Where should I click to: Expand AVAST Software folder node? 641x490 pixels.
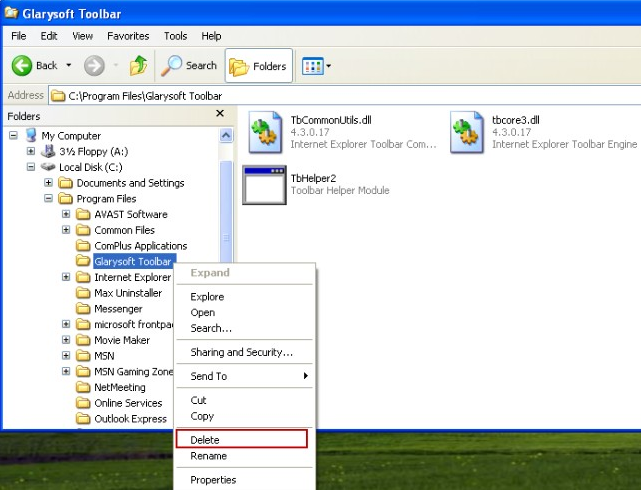[x=66, y=214]
